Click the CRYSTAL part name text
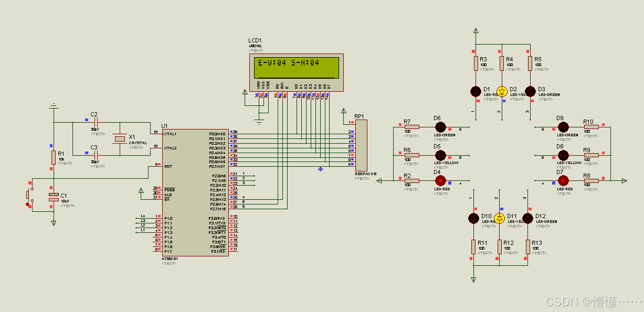The width and height of the screenshot is (644, 312). click(x=138, y=143)
